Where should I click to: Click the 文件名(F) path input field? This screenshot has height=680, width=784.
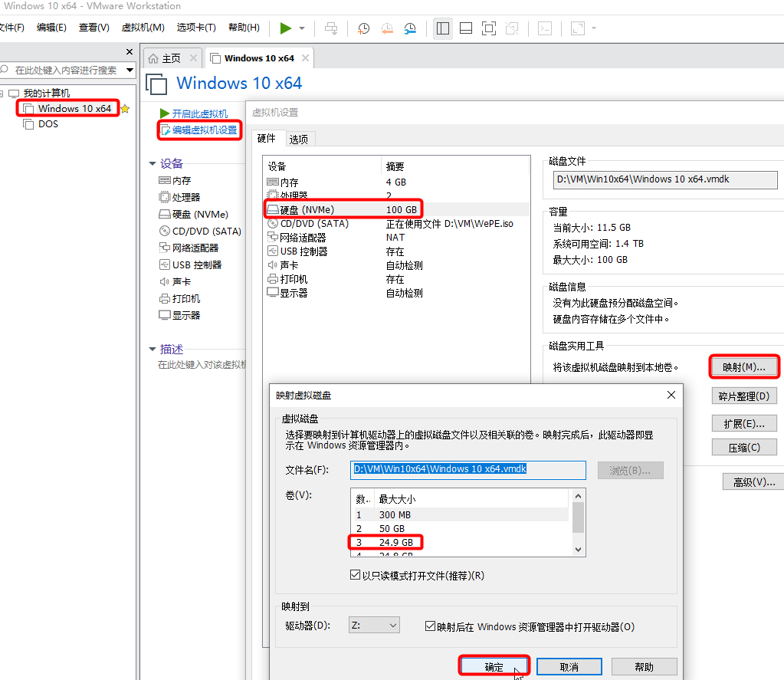(468, 470)
